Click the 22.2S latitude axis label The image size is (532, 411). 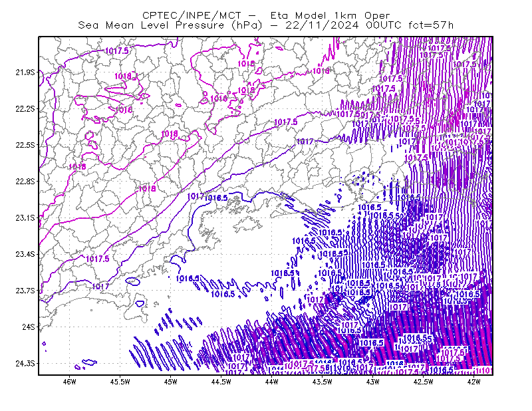coord(25,108)
